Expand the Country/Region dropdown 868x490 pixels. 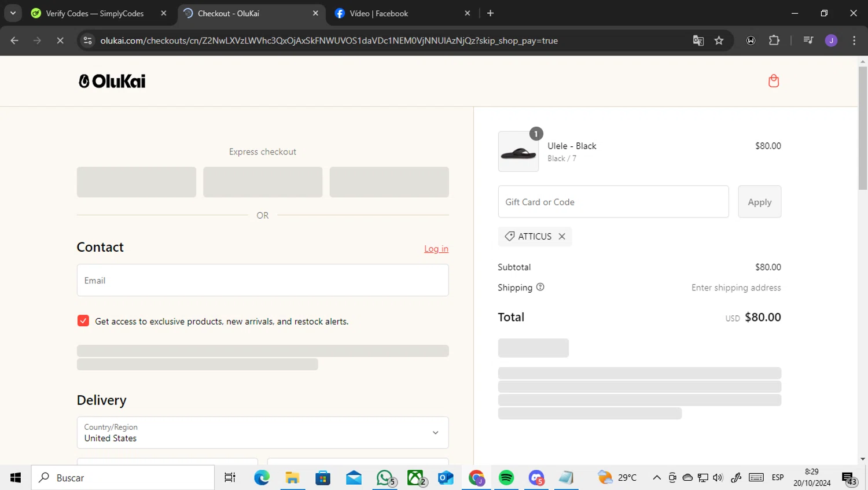(263, 433)
